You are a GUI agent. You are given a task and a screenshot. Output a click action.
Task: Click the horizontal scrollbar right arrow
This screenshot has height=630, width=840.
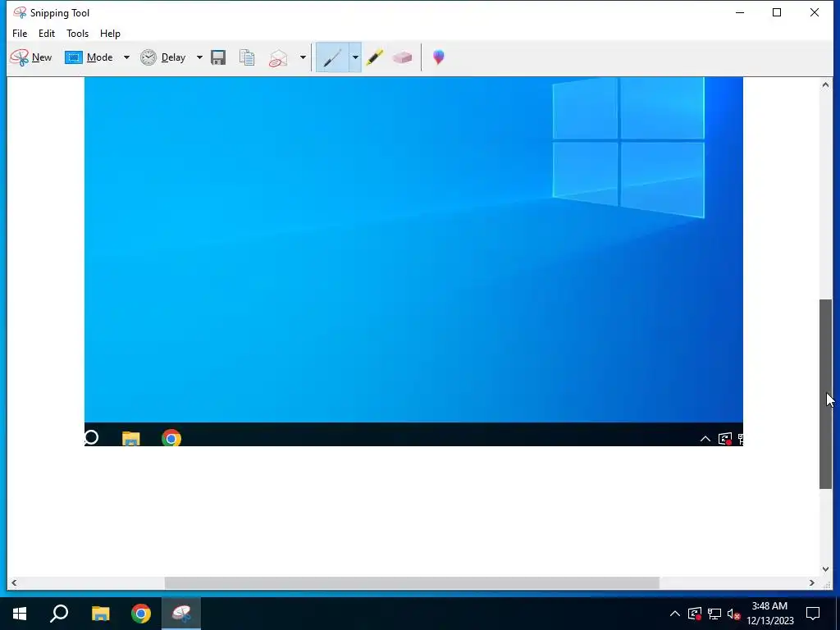pyautogui.click(x=812, y=583)
